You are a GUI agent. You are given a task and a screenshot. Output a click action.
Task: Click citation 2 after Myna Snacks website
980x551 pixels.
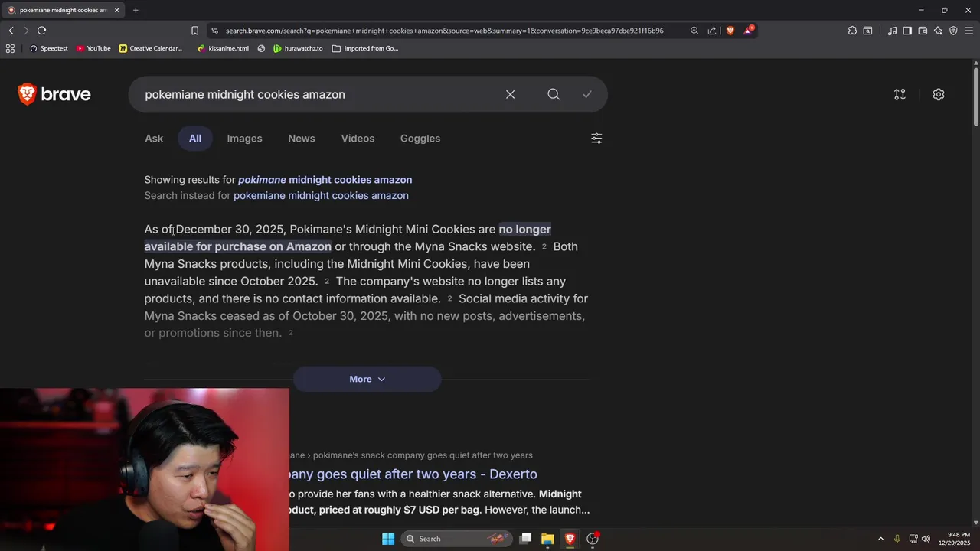[544, 246]
